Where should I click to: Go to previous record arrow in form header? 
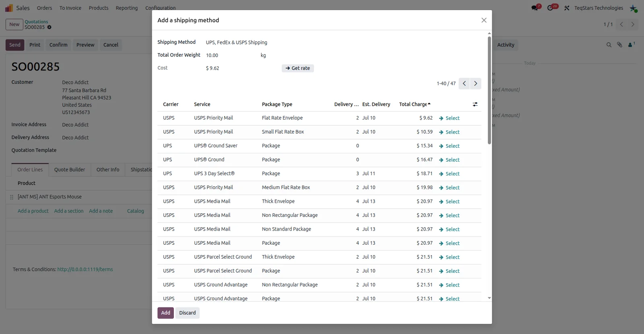[x=621, y=25]
